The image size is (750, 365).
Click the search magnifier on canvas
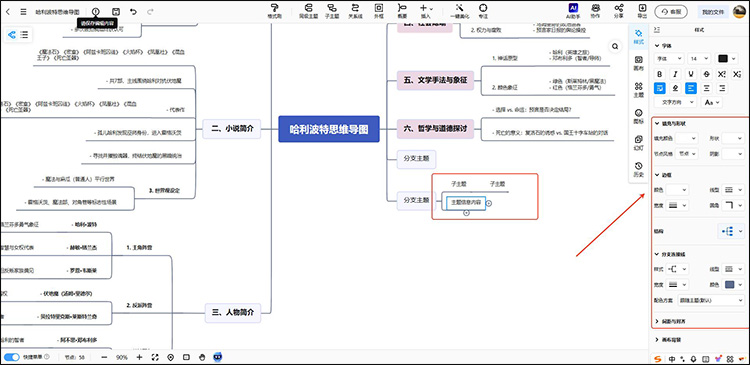[x=615, y=46]
